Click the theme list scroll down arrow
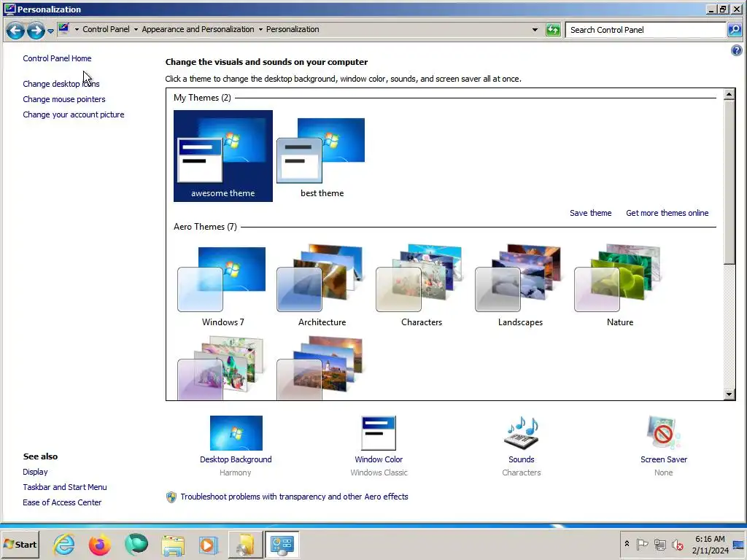This screenshot has height=560, width=747. [x=729, y=394]
